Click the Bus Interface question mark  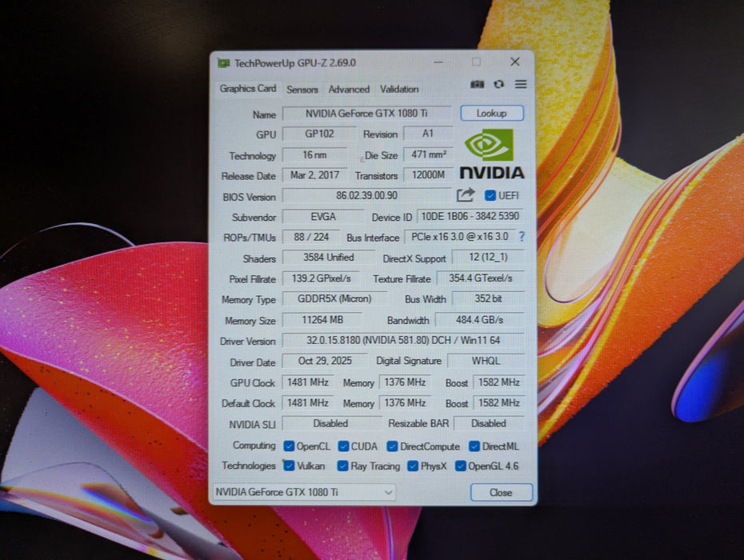(x=522, y=236)
